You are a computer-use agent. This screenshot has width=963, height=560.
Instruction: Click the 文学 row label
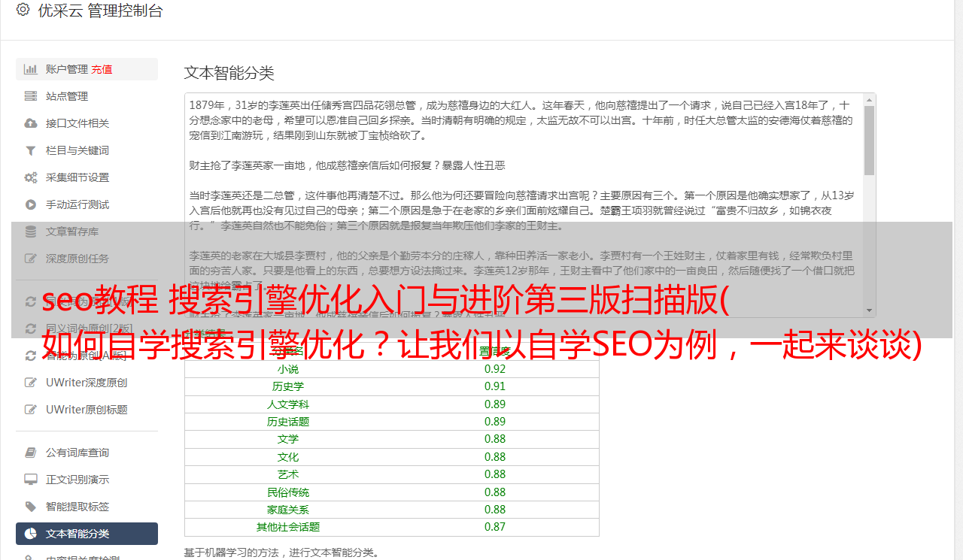[x=288, y=439]
